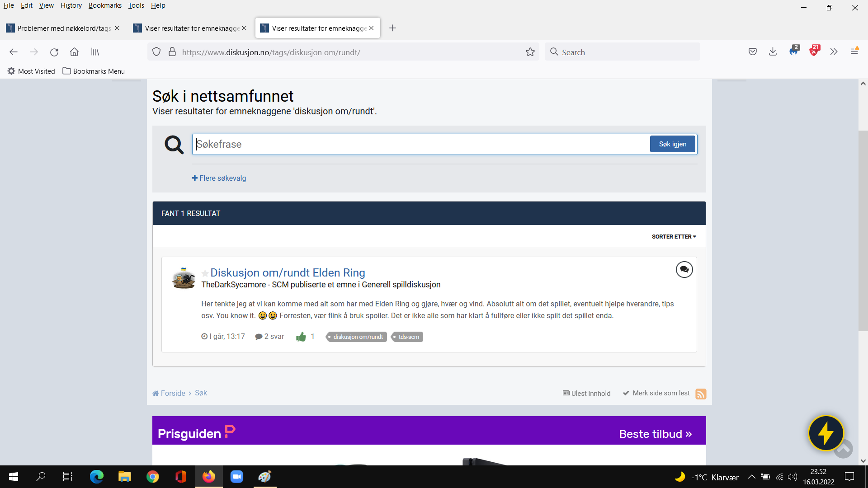Open 'Generell spilldiskusjon' forum link

tap(401, 285)
